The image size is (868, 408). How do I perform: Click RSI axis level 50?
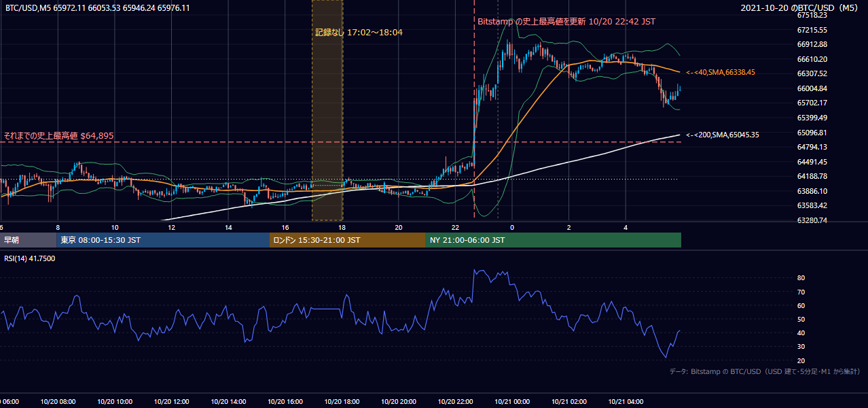point(801,319)
